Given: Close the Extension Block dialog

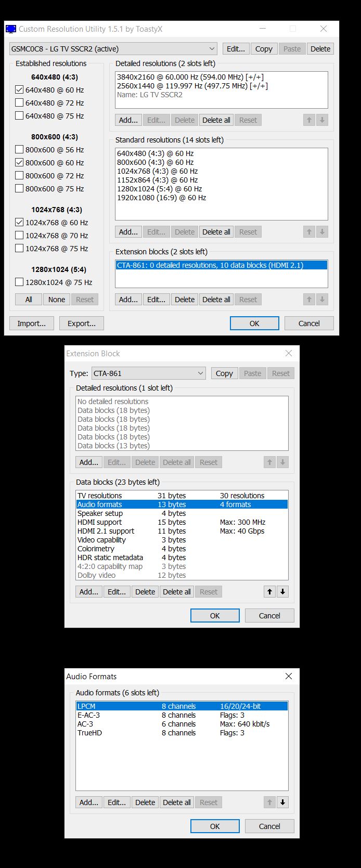Looking at the screenshot, I should [x=289, y=353].
